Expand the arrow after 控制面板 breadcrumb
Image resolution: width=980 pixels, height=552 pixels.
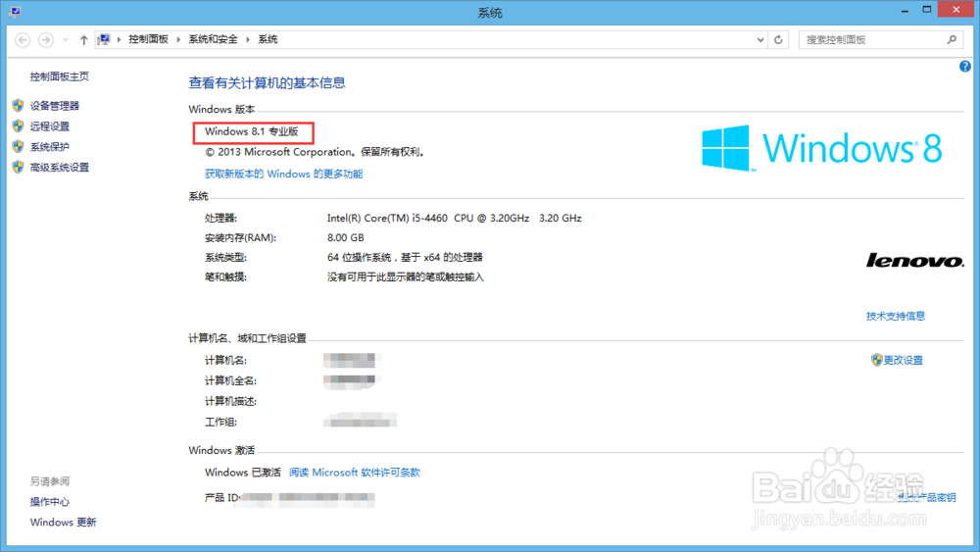[x=178, y=39]
